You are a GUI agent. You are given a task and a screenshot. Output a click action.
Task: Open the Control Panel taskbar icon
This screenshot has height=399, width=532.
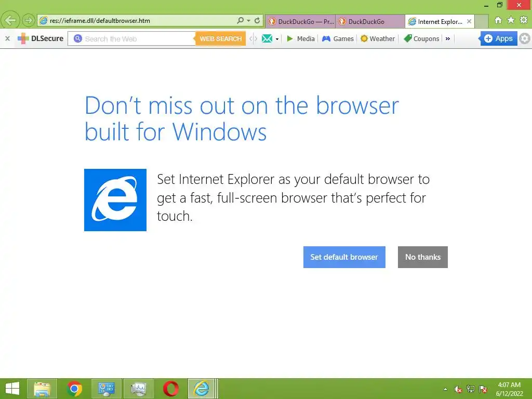(106, 389)
